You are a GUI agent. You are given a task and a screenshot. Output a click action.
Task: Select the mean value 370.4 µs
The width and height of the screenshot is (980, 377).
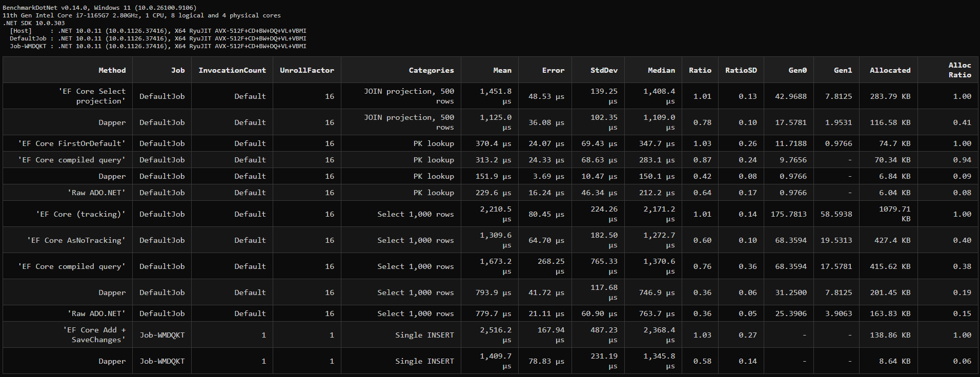tap(494, 143)
